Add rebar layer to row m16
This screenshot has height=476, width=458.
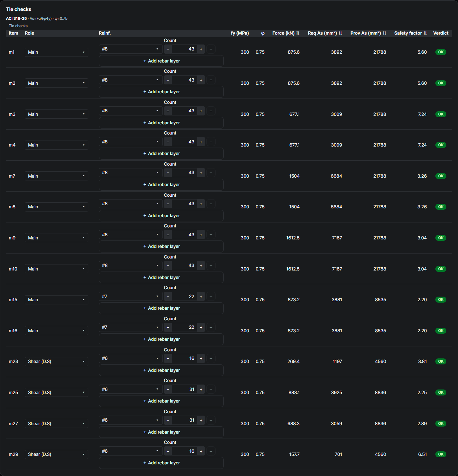pyautogui.click(x=161, y=339)
